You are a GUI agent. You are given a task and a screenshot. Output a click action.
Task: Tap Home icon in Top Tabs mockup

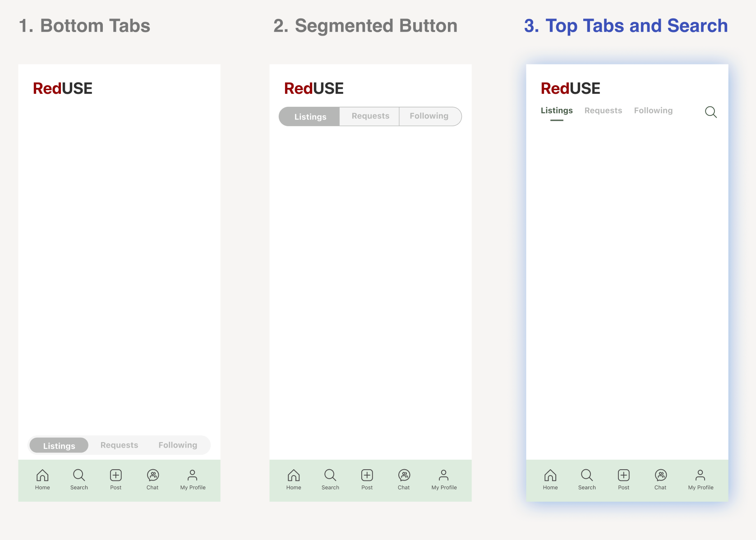(550, 476)
